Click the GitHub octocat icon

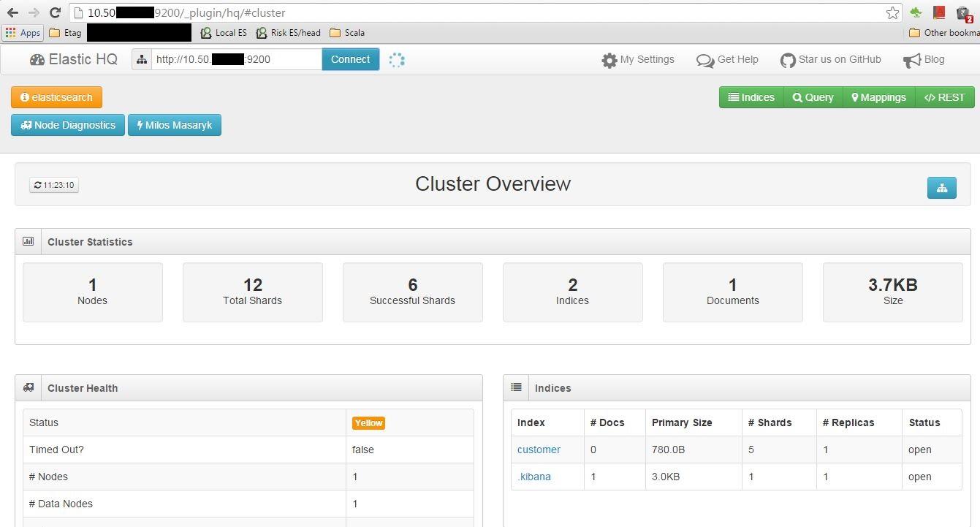[x=788, y=60]
